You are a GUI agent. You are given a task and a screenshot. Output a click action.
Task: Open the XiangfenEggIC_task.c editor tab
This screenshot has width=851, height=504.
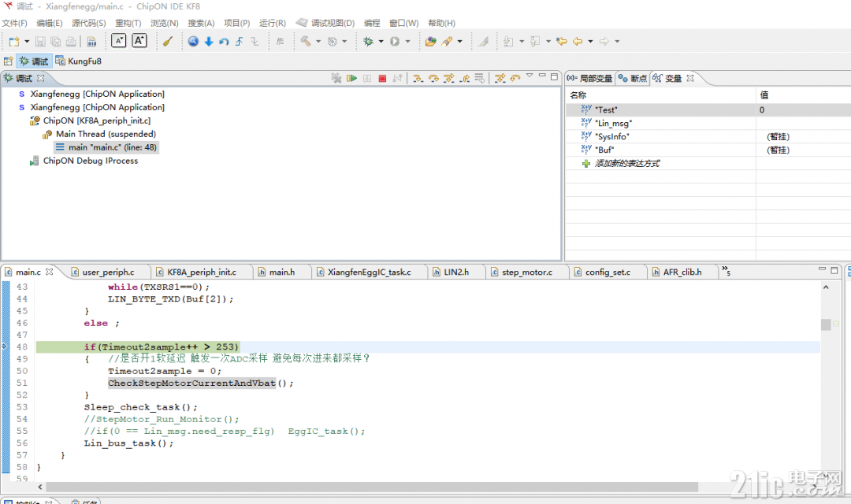(x=369, y=272)
